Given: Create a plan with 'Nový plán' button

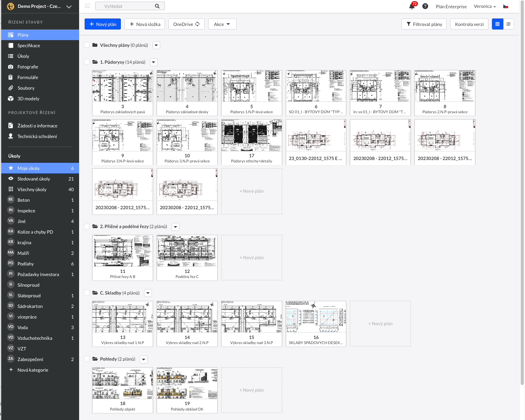Looking at the screenshot, I should [x=102, y=24].
